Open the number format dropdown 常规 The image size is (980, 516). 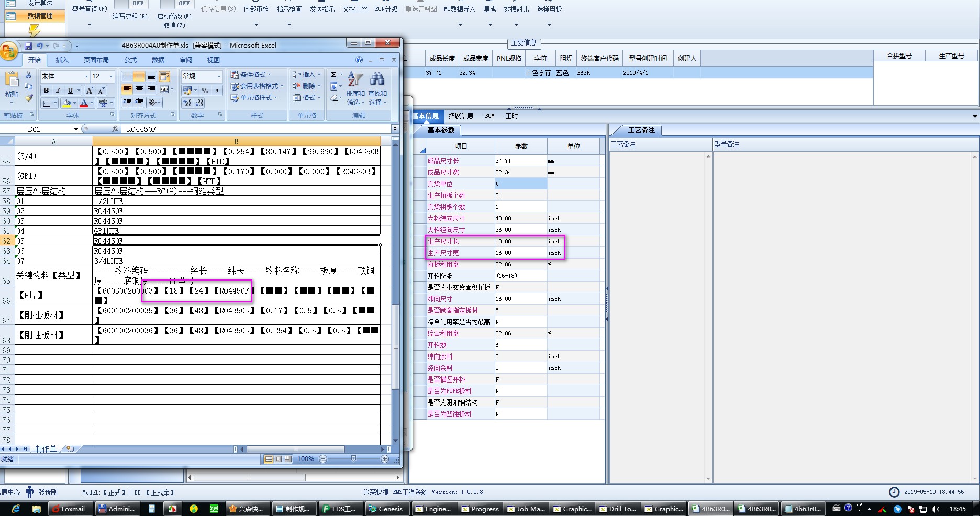point(219,76)
